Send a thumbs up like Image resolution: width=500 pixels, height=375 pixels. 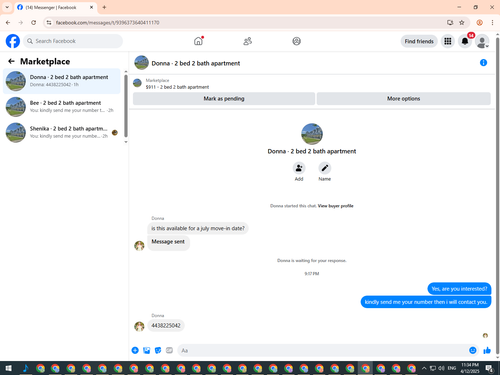(487, 350)
